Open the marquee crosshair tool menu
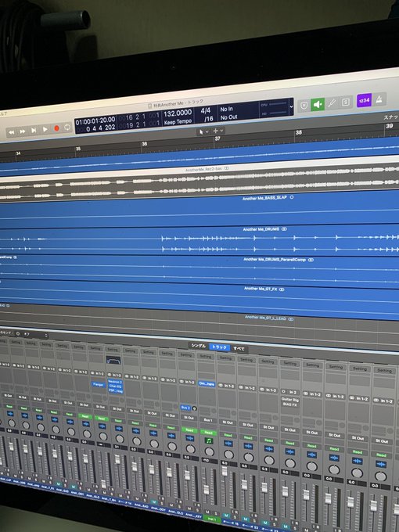This screenshot has width=399, height=532. (x=217, y=131)
